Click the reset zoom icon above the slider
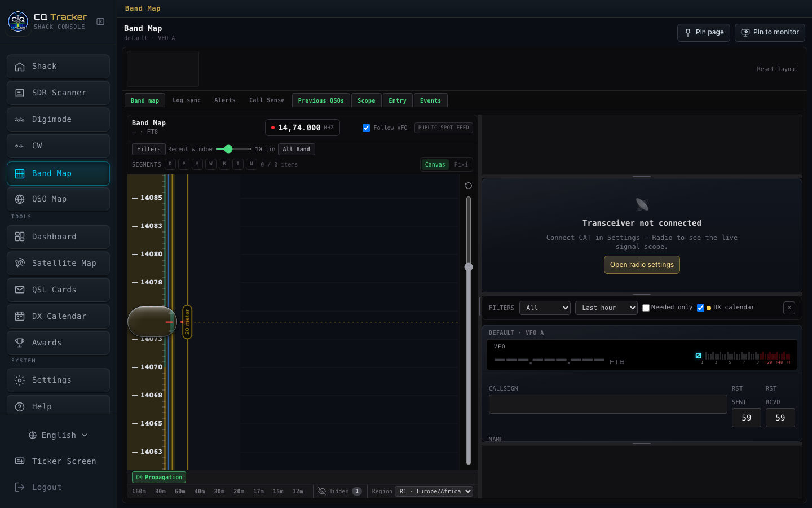Viewport: 812px width, 508px height. (x=468, y=186)
